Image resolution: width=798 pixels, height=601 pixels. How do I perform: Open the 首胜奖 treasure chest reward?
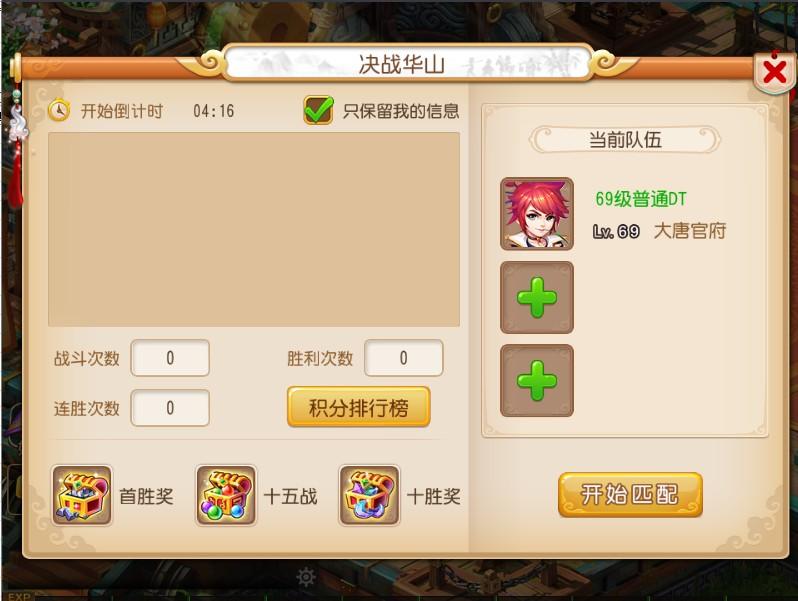pyautogui.click(x=82, y=495)
